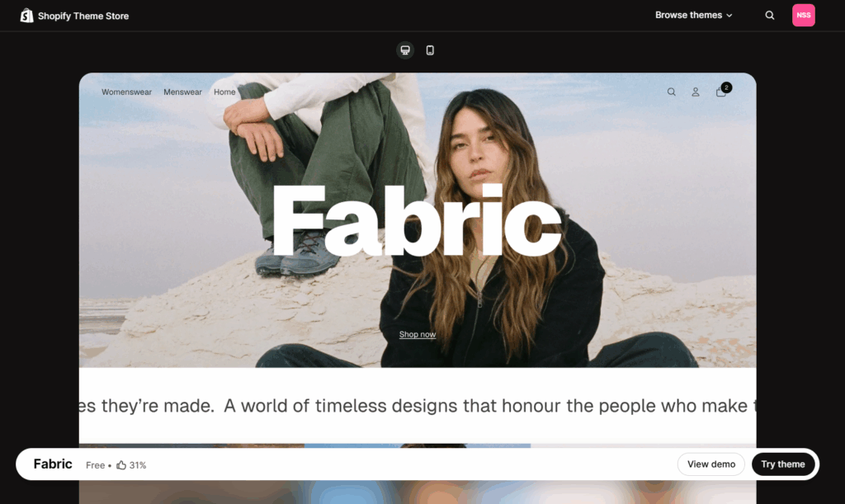Click the search icon in the Fabric preview
This screenshot has width=845, height=504.
coord(671,92)
